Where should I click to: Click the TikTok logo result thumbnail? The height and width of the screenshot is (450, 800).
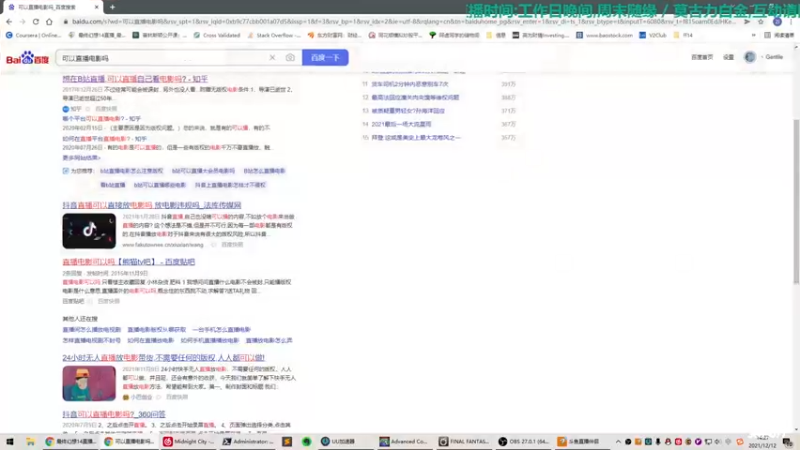coord(89,231)
